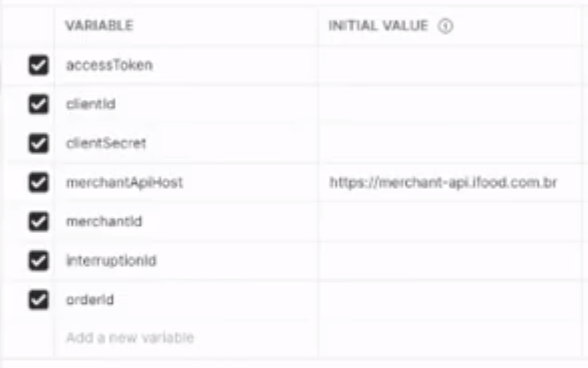588x368 pixels.
Task: Disable the merchantId variable checkbox
Action: (39, 222)
